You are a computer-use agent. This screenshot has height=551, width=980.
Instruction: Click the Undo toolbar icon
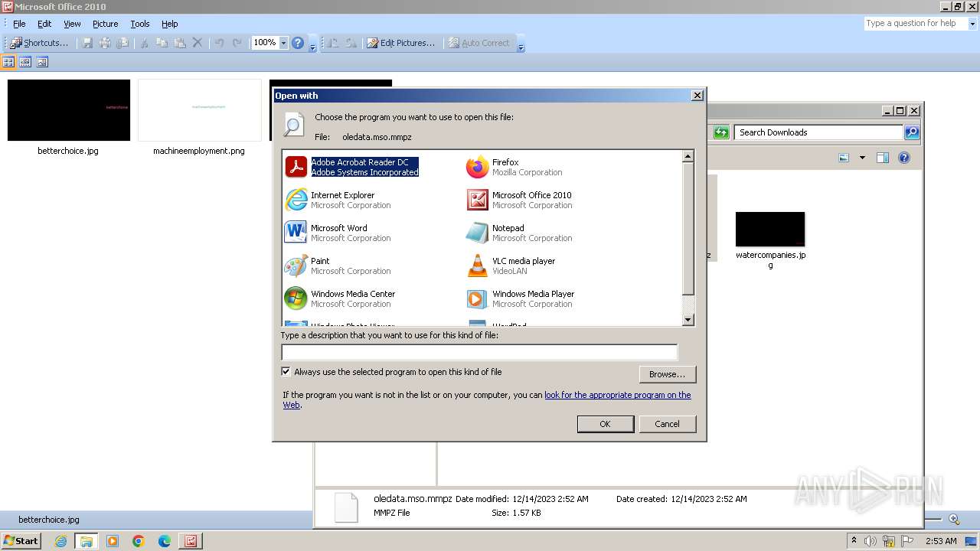(x=220, y=43)
